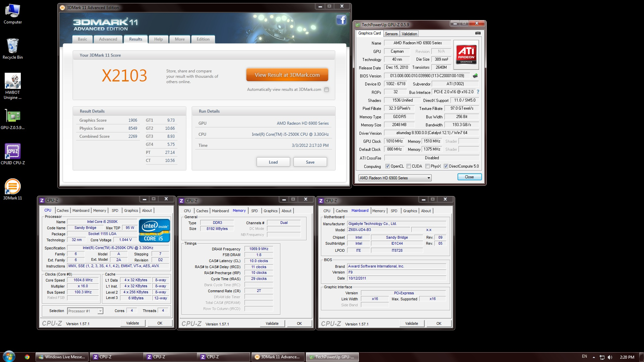Click the EN language indicator in taskbar
Viewport: 644px width, 362px height.
[x=584, y=357]
